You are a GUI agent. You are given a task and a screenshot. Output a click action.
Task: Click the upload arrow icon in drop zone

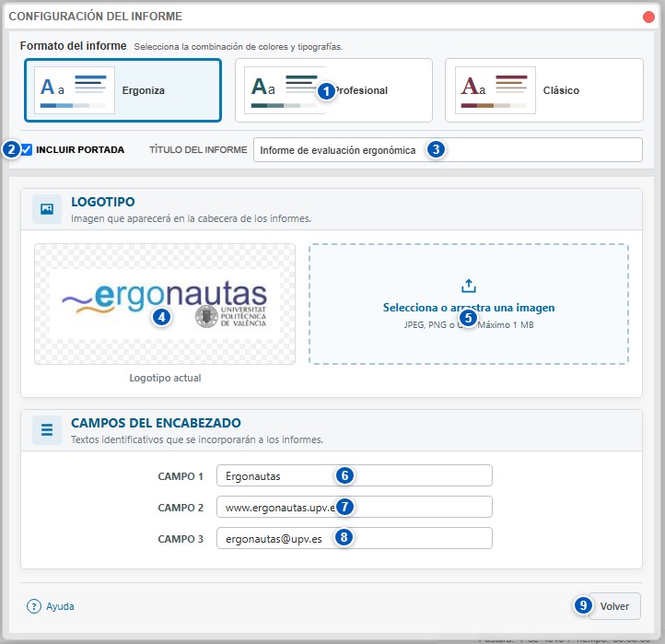tap(469, 286)
